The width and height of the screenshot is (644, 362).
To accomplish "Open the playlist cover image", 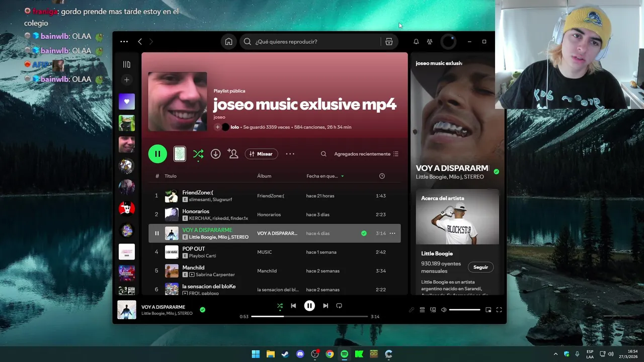I will [178, 102].
